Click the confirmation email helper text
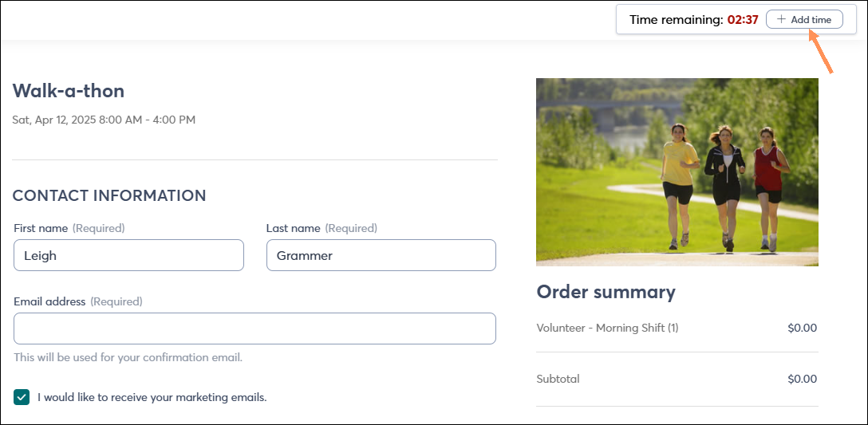Image resolution: width=868 pixels, height=425 pixels. 128,357
